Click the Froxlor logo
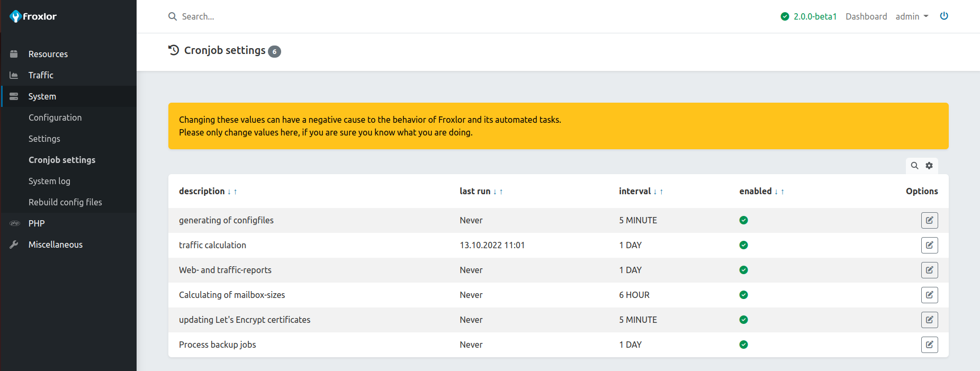Screen dimensions: 980x371 click(33, 16)
